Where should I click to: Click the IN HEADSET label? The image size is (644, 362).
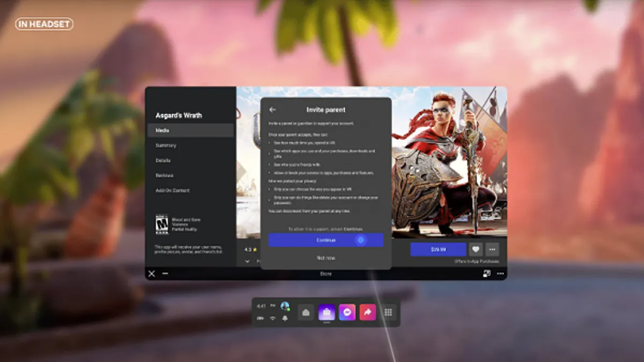coord(44,24)
